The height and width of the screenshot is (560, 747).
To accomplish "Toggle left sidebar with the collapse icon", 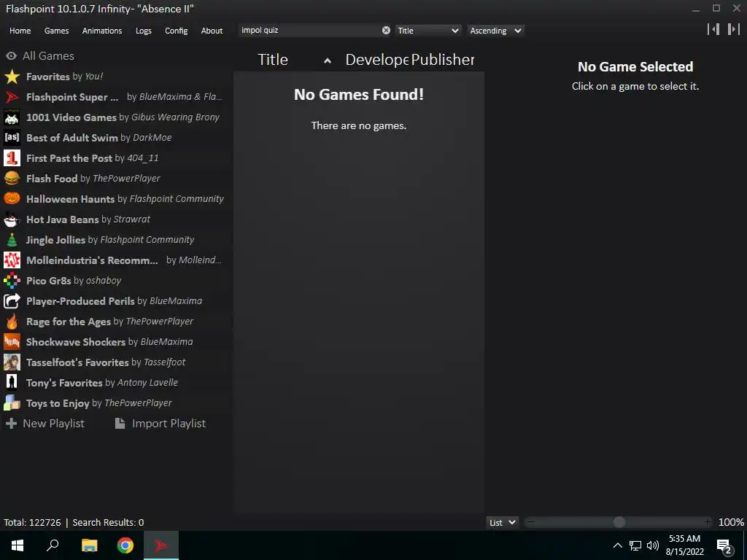I will (x=713, y=29).
